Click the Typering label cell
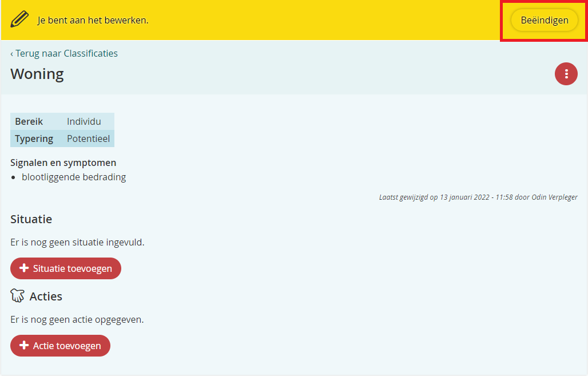Image resolution: width=588 pixels, height=376 pixels. [x=34, y=138]
